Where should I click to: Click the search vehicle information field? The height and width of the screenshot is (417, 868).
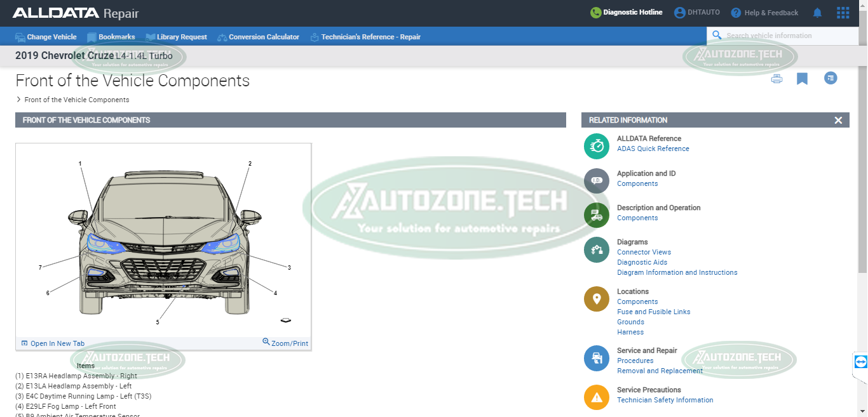pos(788,36)
